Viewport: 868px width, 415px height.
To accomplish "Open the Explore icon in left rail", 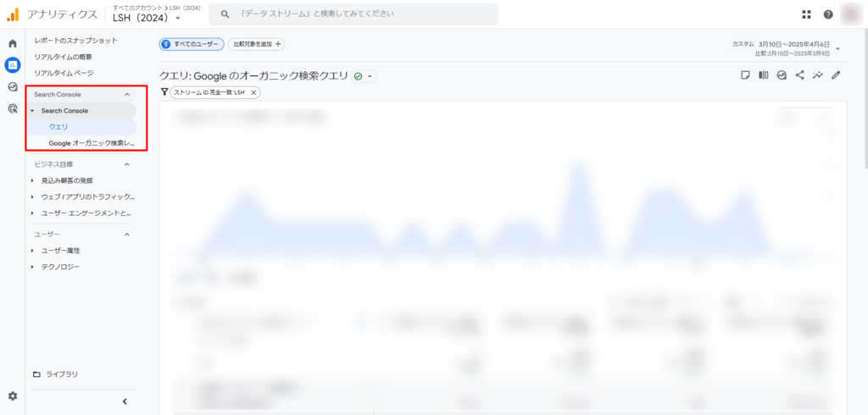I will click(x=12, y=87).
